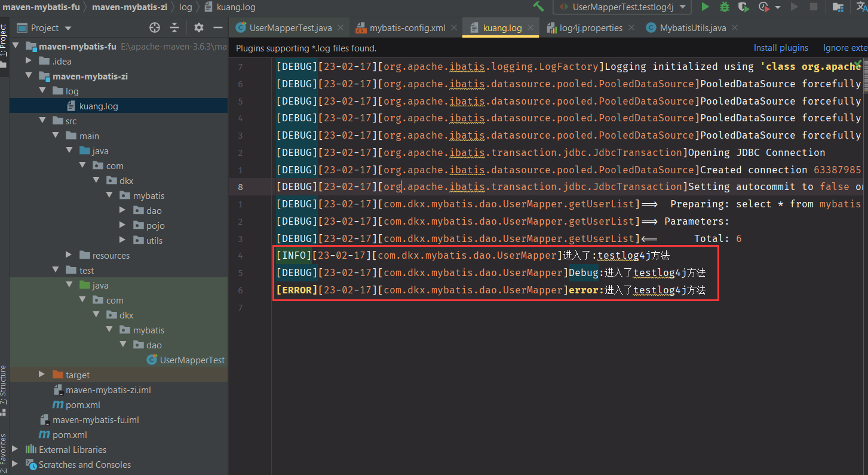Click the kuang.log breadcrumb
868x475 pixels.
point(229,7)
